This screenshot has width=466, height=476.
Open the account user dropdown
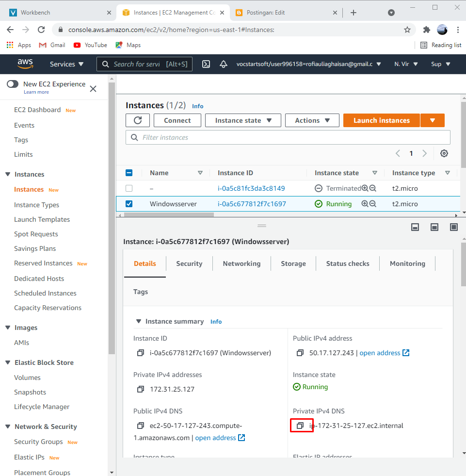click(x=308, y=64)
